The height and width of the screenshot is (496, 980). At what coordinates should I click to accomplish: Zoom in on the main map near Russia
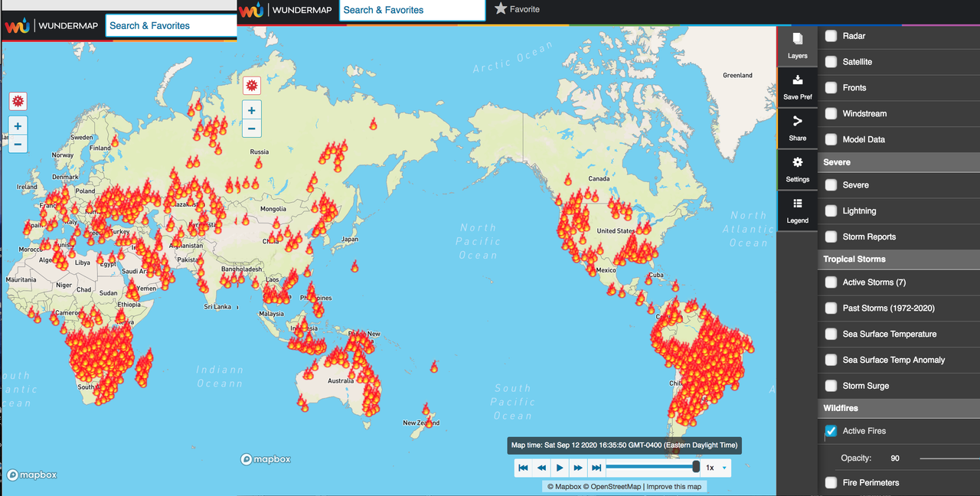pyautogui.click(x=252, y=110)
